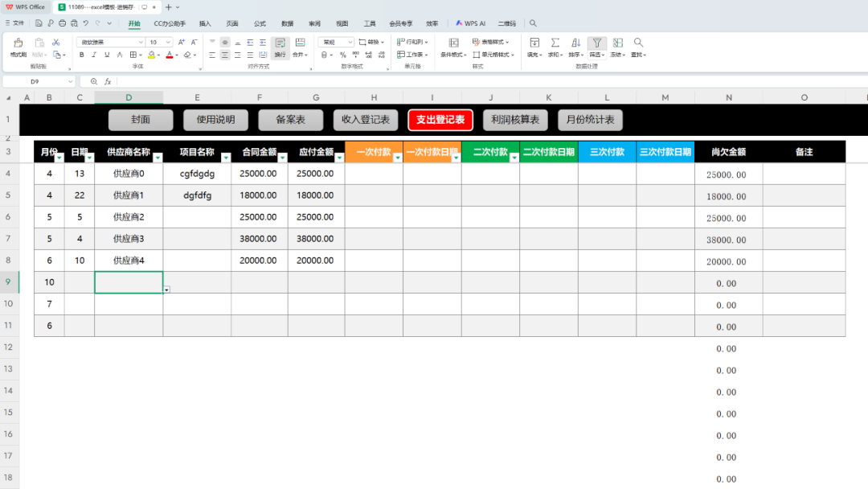
Task: Click the percent style icon
Action: tap(342, 55)
